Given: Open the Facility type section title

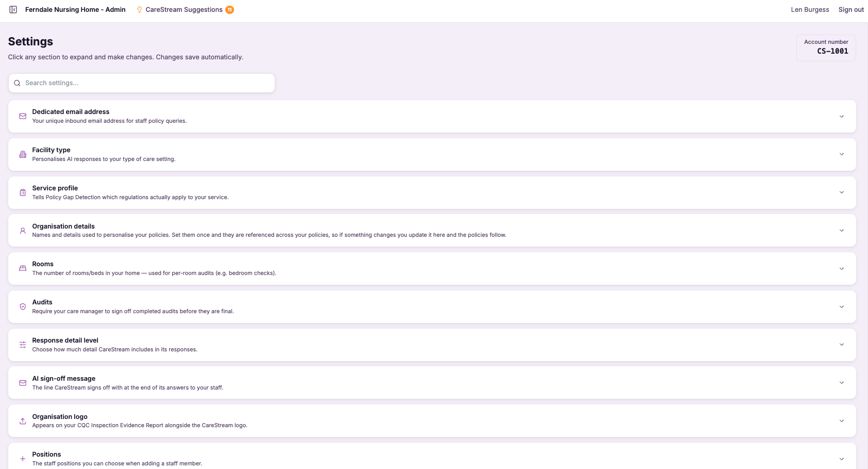Looking at the screenshot, I should point(51,150).
